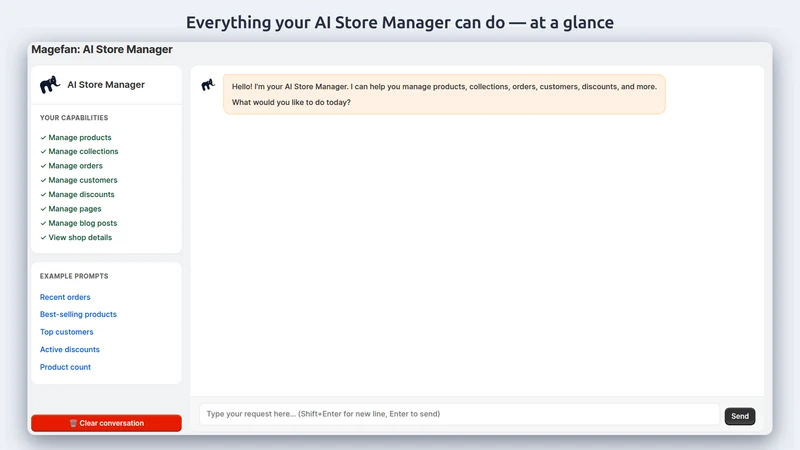Click the elephant logo beside AI Store Manager
Screen dimensions: 800x450
[50, 85]
